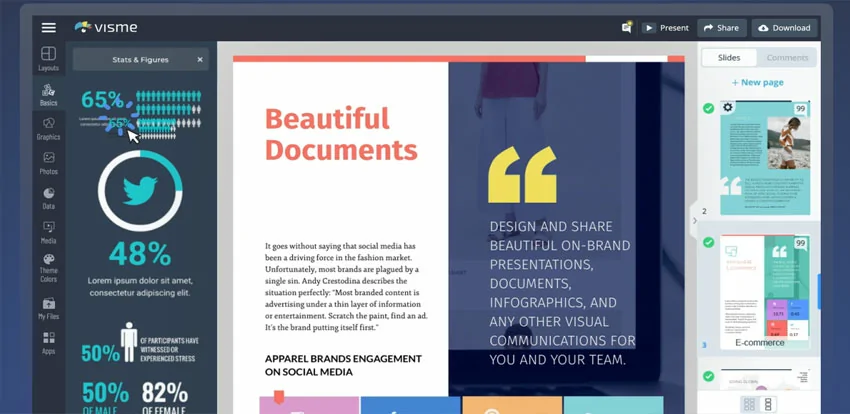The image size is (850, 414).
Task: Switch to grid view of slides
Action: 748,404
